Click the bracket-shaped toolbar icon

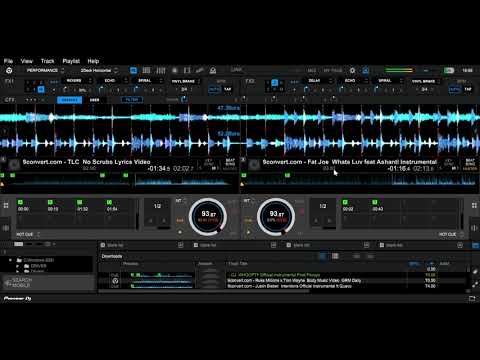point(187,70)
